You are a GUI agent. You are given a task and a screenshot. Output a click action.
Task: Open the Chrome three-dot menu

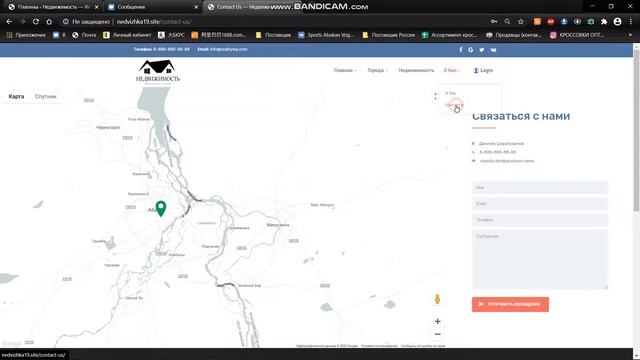pyautogui.click(x=631, y=22)
